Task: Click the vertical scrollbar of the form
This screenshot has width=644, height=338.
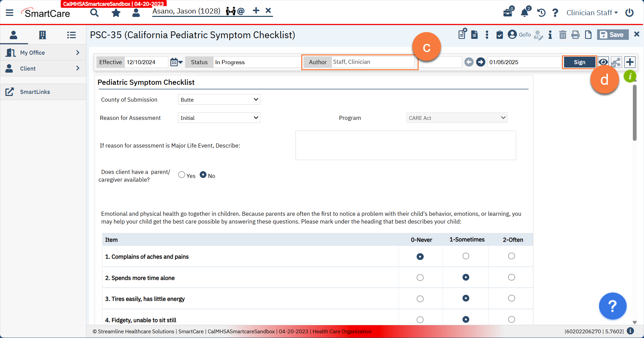Action: [x=635, y=113]
